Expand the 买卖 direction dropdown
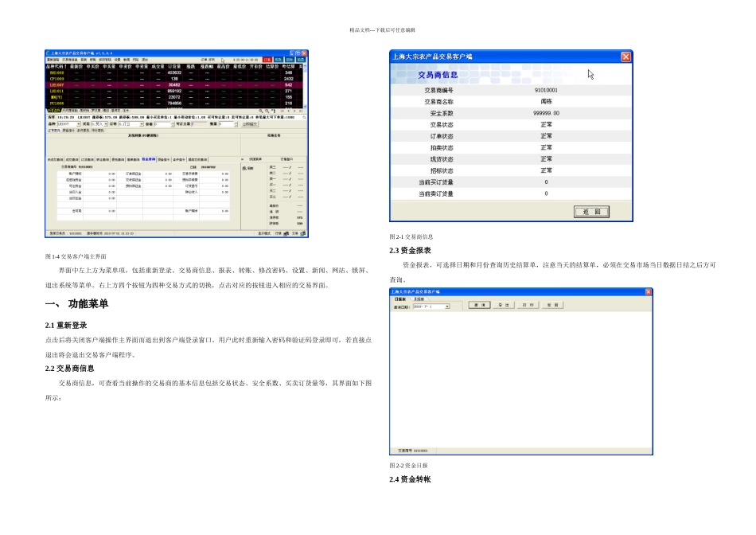 click(104, 124)
